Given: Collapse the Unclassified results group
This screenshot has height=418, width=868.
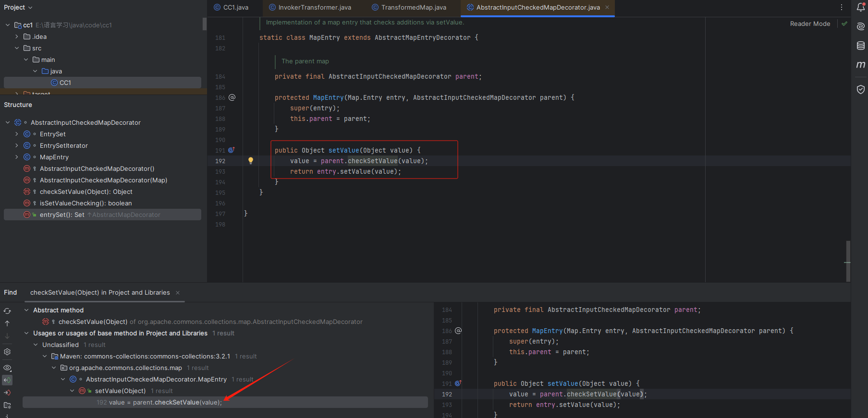Looking at the screenshot, I should point(36,345).
